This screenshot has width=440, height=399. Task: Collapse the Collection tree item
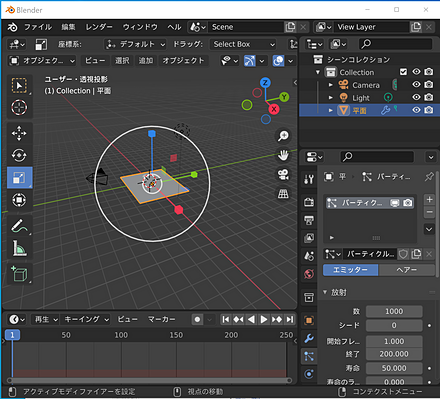coord(318,72)
